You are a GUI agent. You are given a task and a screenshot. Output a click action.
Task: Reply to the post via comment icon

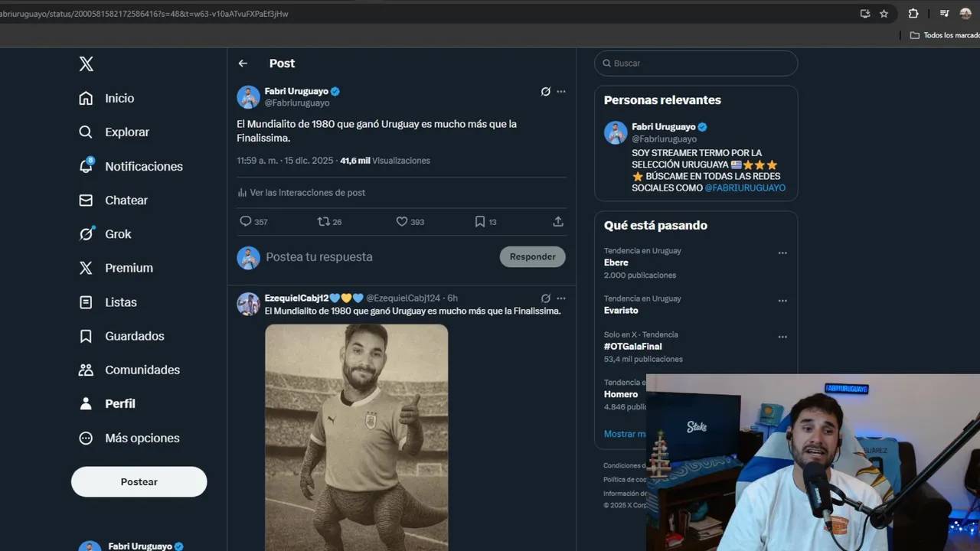(x=246, y=222)
